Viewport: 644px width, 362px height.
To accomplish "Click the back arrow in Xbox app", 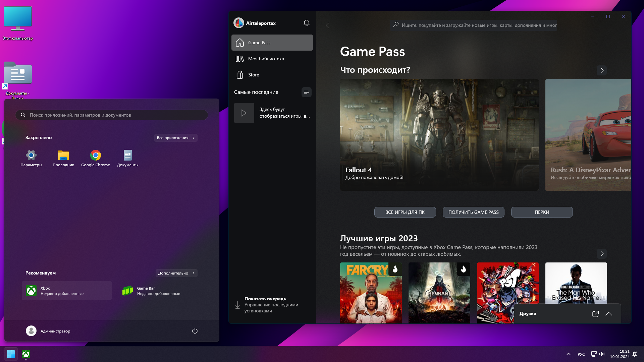I will pyautogui.click(x=327, y=25).
